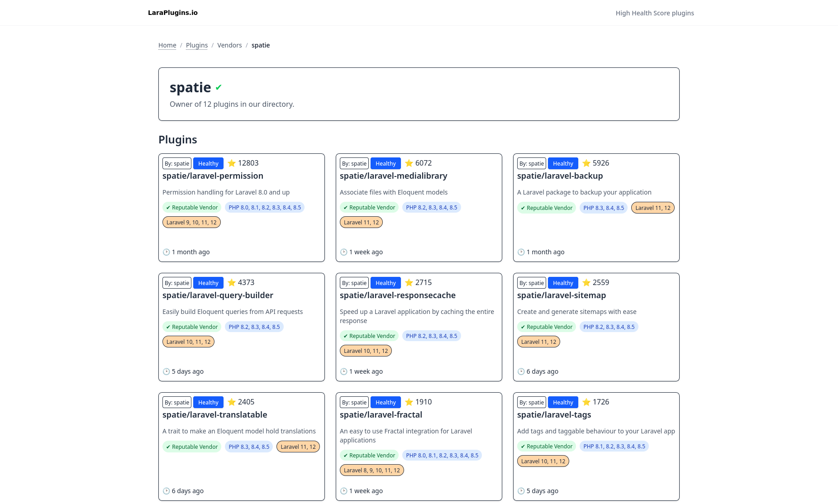Screen dimensions: 838x504
Task: Click the LaraPlugins.io site logo
Action: tap(173, 13)
